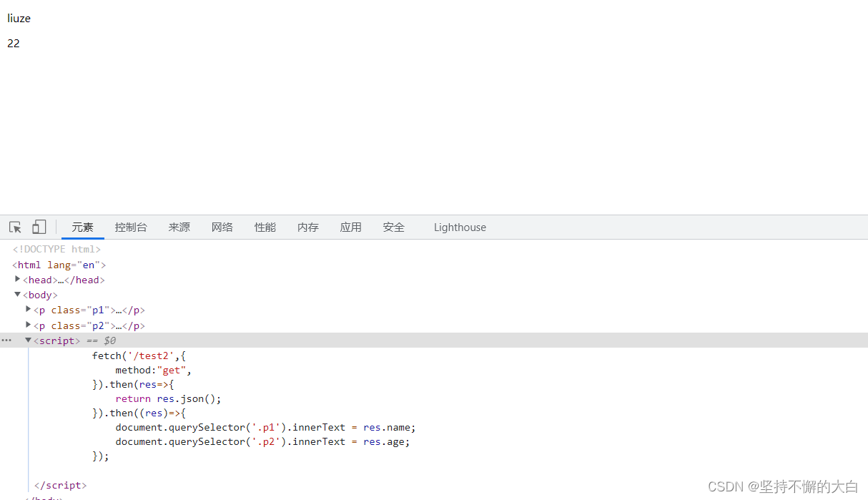Open the Lighthouse tab
868x500 pixels.
(460, 227)
